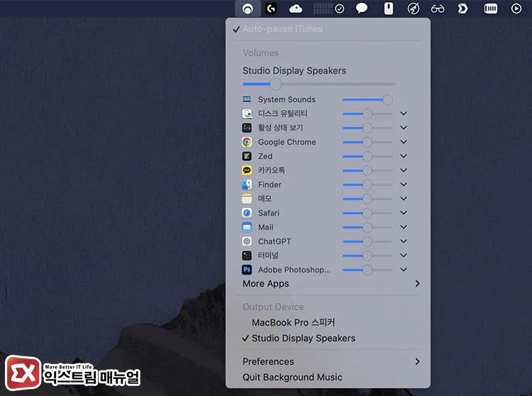Click the System Sounds display icon
The height and width of the screenshot is (396, 532).
pyautogui.click(x=247, y=99)
